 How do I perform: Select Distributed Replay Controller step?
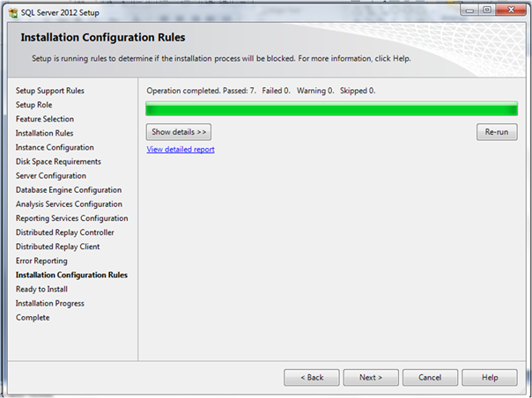click(x=65, y=232)
